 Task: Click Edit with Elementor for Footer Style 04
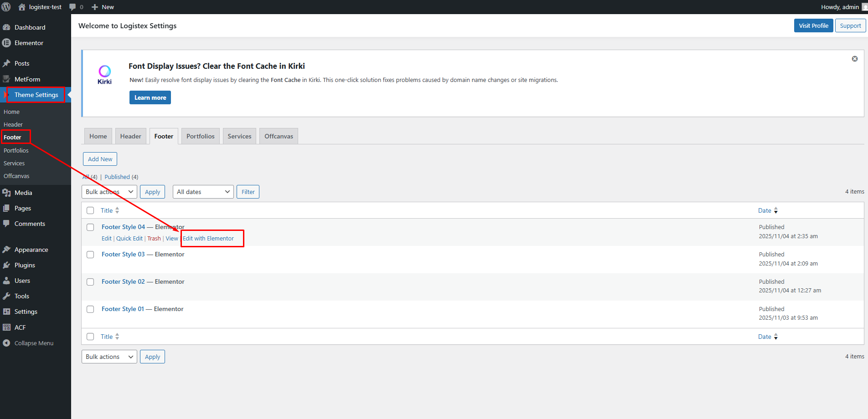pos(208,238)
